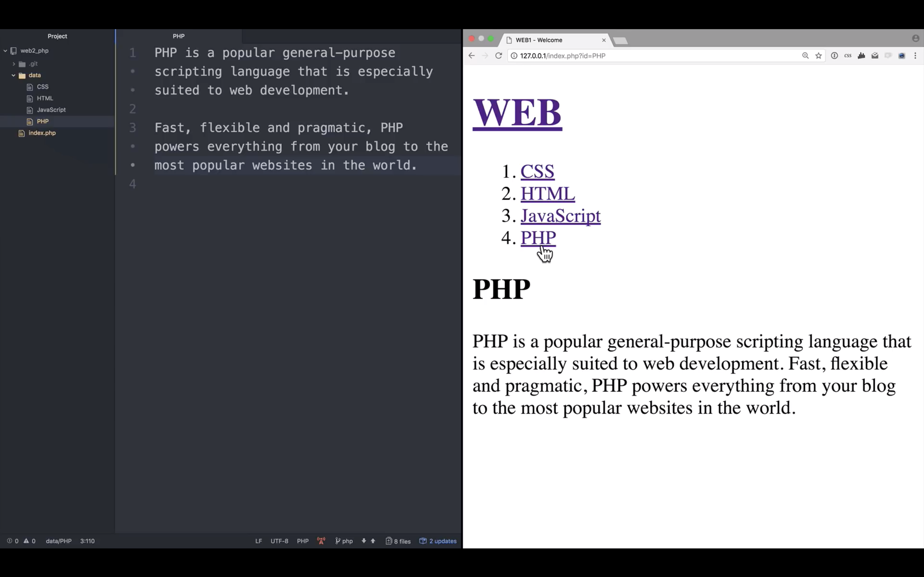Open the LF line ending selector
This screenshot has width=924, height=577.
click(x=258, y=541)
